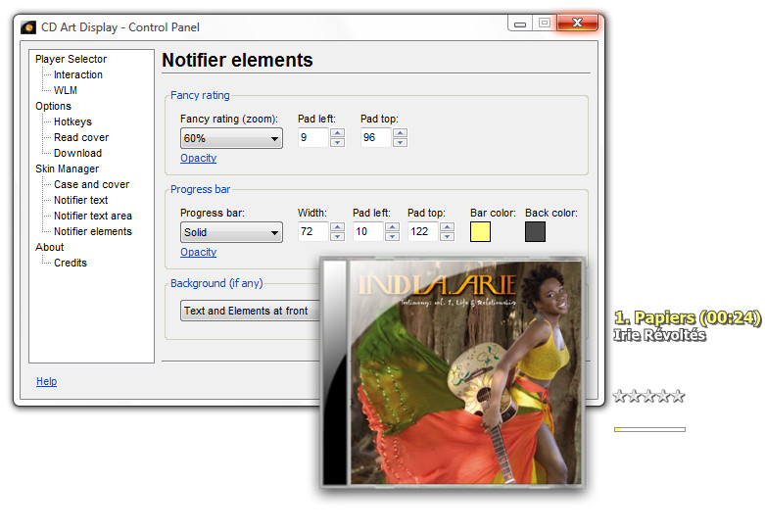Viewport: 765px width, 532px height.
Task: Increase Progress bar Pad left value
Action: (392, 227)
